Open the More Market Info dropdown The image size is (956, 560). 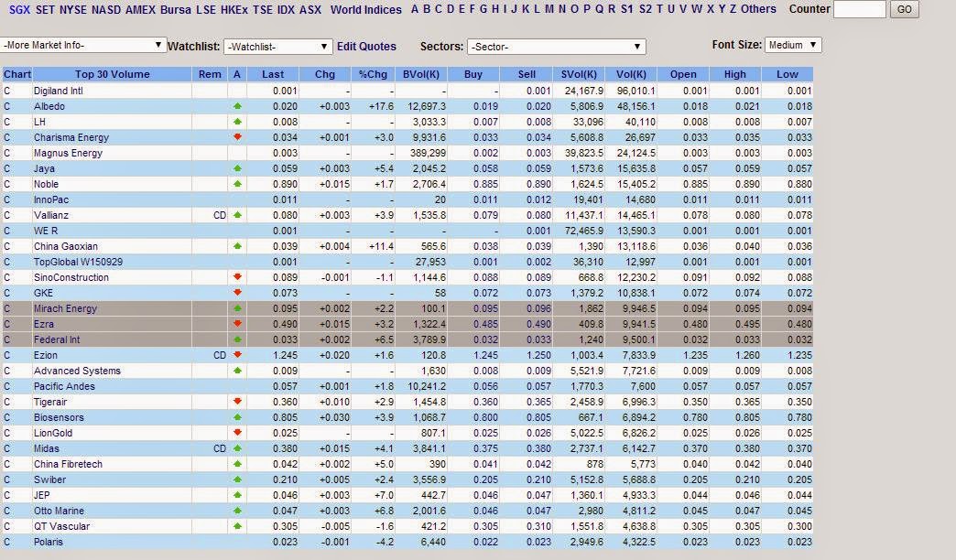coord(83,45)
